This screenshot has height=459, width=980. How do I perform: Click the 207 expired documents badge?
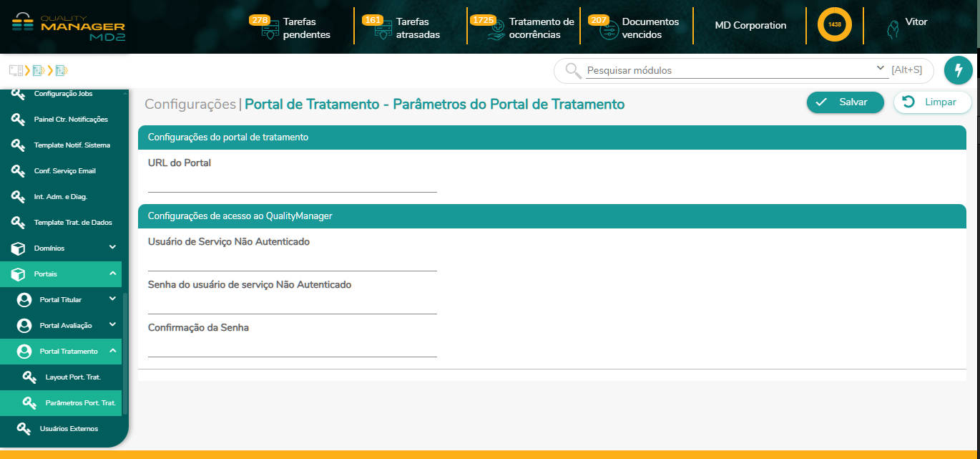tap(598, 20)
